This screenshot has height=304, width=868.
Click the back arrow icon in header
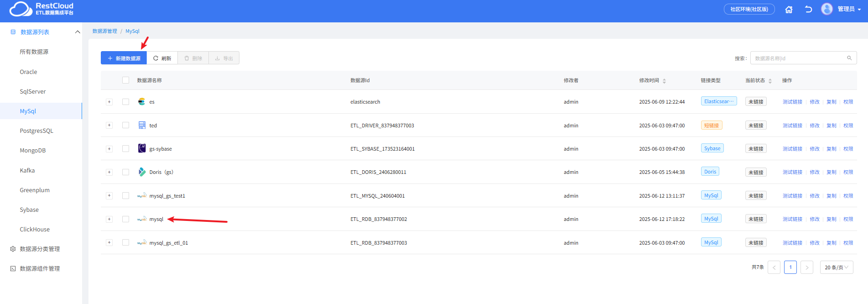pos(808,9)
